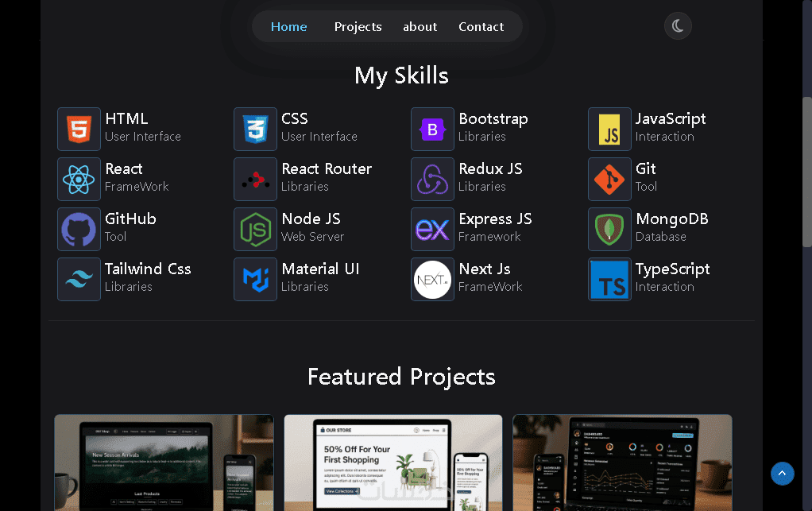The image size is (812, 511).
Task: Click the "Express JS" skill title
Action: click(x=495, y=219)
